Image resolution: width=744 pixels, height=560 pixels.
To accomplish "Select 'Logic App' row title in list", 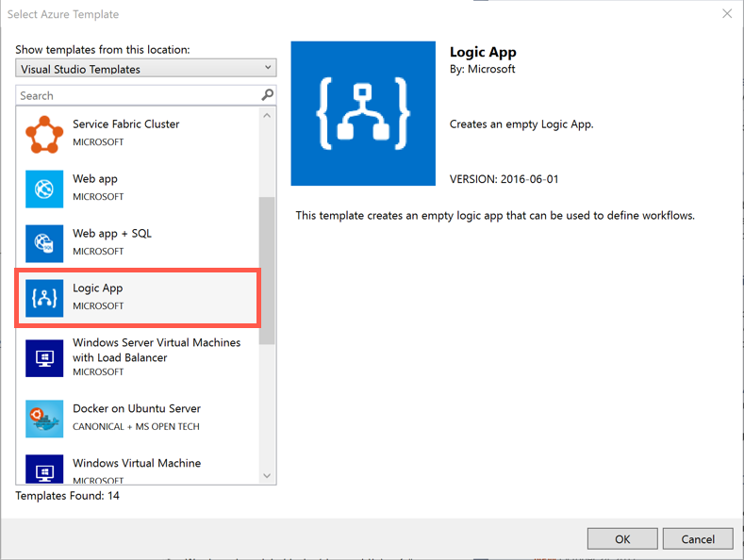I will [98, 288].
